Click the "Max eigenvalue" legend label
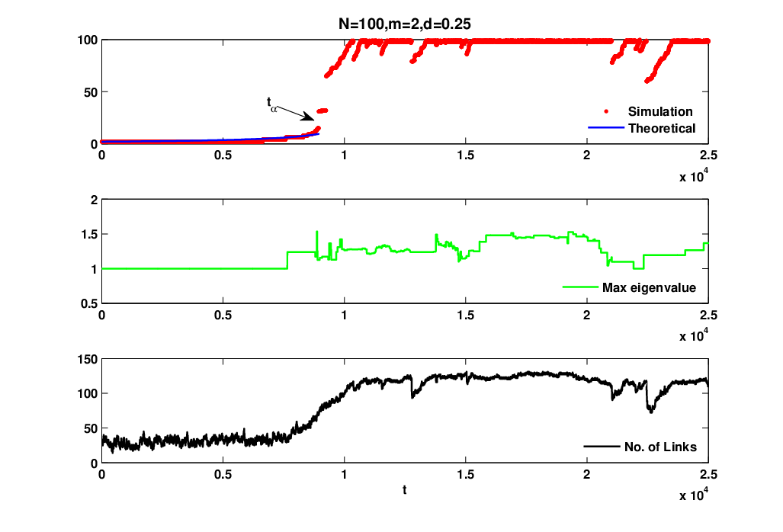Viewport: 783px width, 532px height. click(x=649, y=287)
